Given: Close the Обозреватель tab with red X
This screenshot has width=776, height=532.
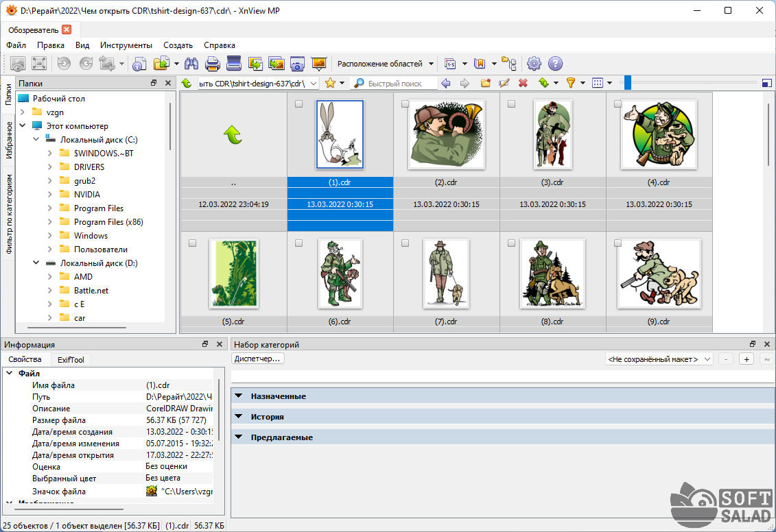Looking at the screenshot, I should click(67, 29).
